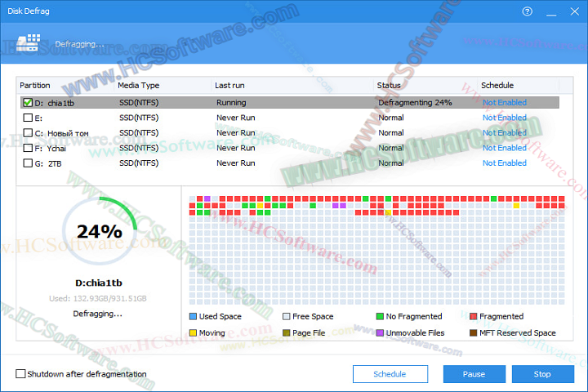Screen dimensions: 588x392
Task: Open Not Enabled schedule link for C: row
Action: click(x=505, y=132)
